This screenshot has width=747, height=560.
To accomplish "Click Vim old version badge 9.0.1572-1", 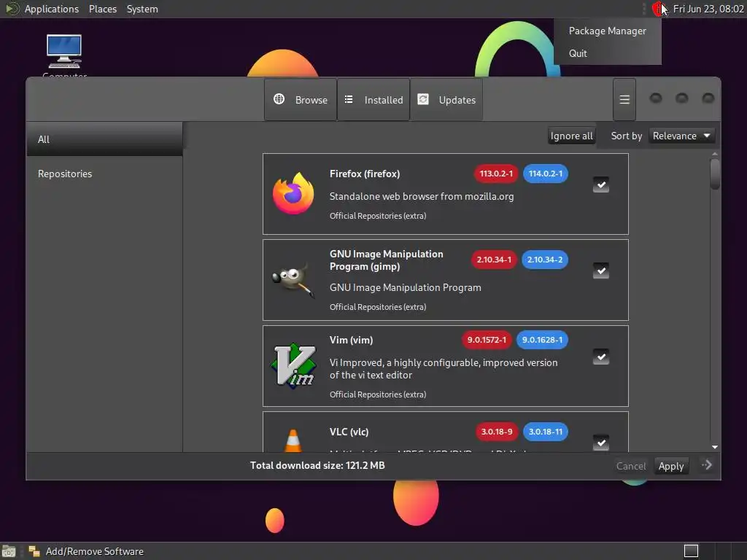I will [487, 340].
